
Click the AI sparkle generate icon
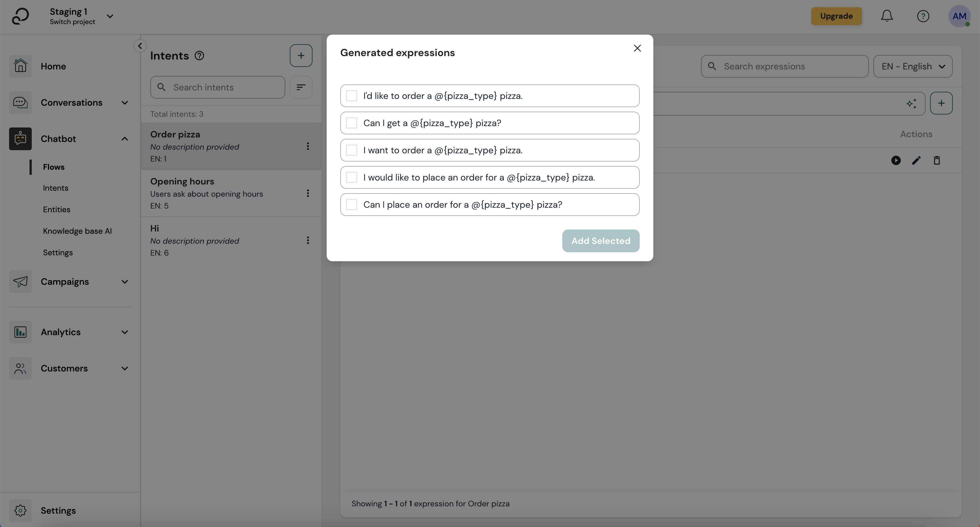[x=912, y=104]
